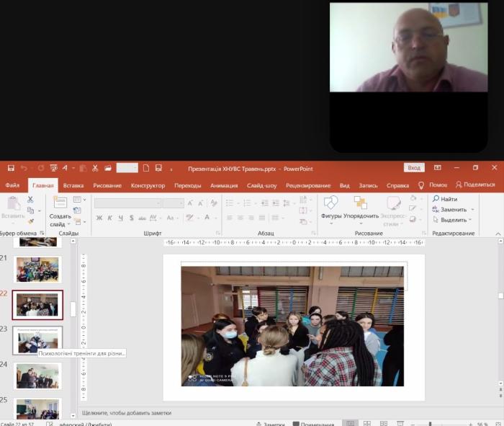Click the Упорядочить arrange icon
This screenshot has width=504, height=426.
click(361, 205)
